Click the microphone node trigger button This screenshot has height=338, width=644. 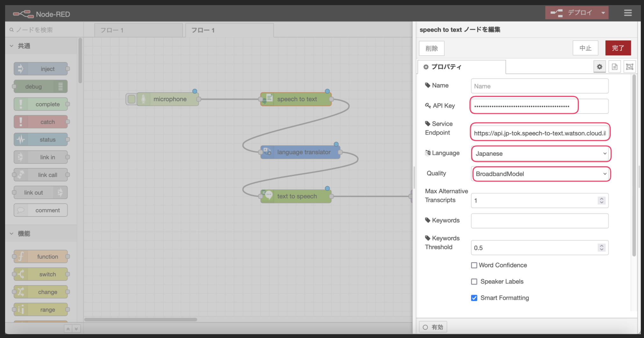coord(131,99)
